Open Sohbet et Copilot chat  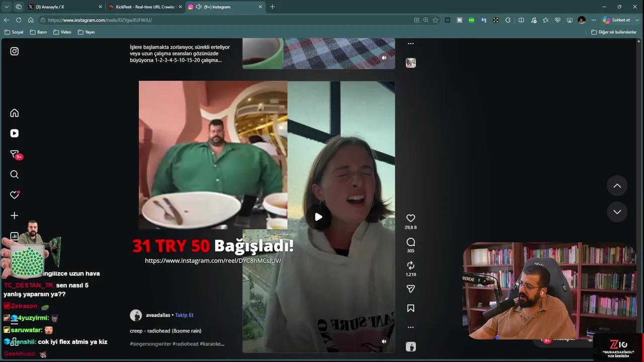click(x=616, y=20)
